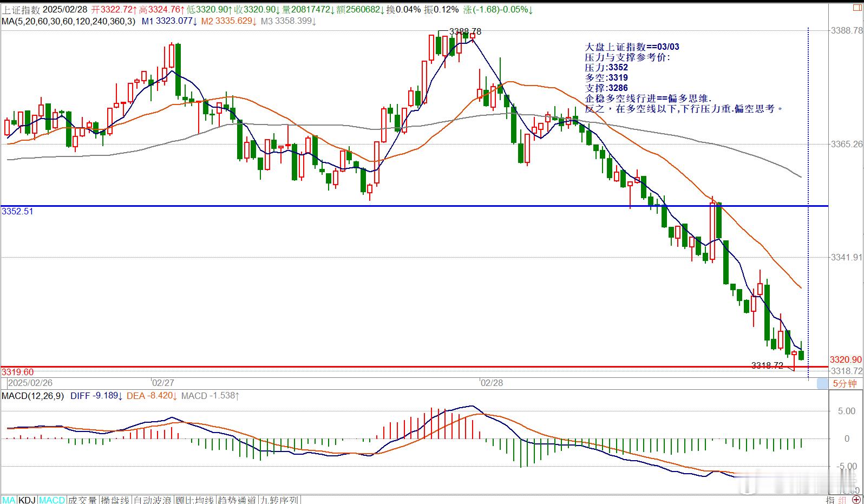Image resolution: width=864 pixels, height=504 pixels.
Task: Switch to the MA indicator tab
Action: 9,500
